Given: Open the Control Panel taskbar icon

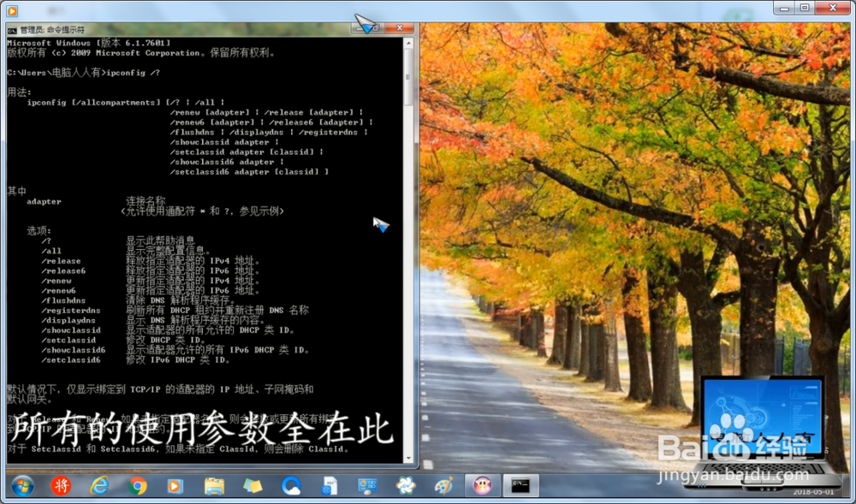Looking at the screenshot, I should tap(367, 485).
